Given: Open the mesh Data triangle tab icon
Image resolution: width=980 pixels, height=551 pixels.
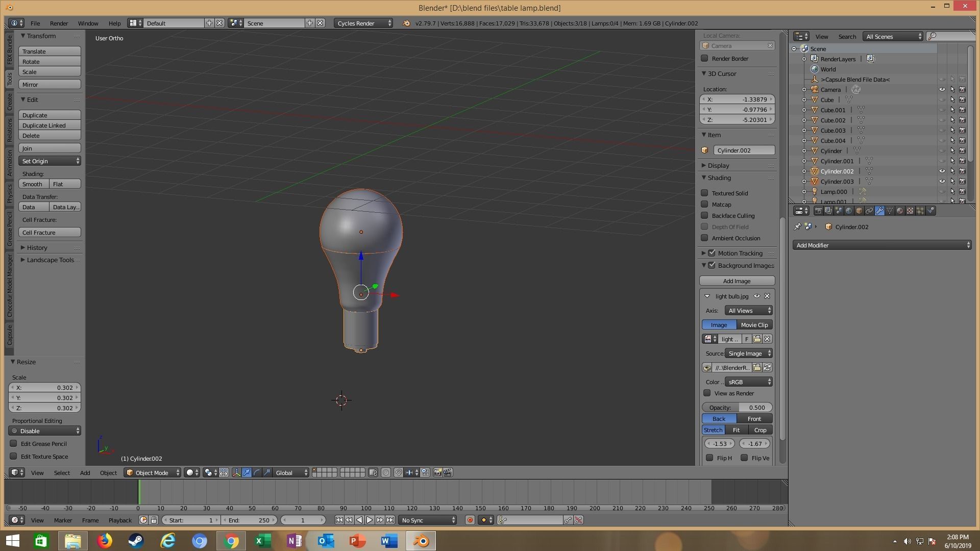Looking at the screenshot, I should 890,211.
